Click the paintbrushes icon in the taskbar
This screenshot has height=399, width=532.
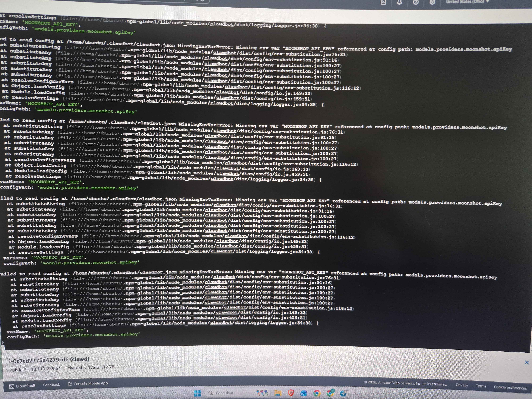262,393
